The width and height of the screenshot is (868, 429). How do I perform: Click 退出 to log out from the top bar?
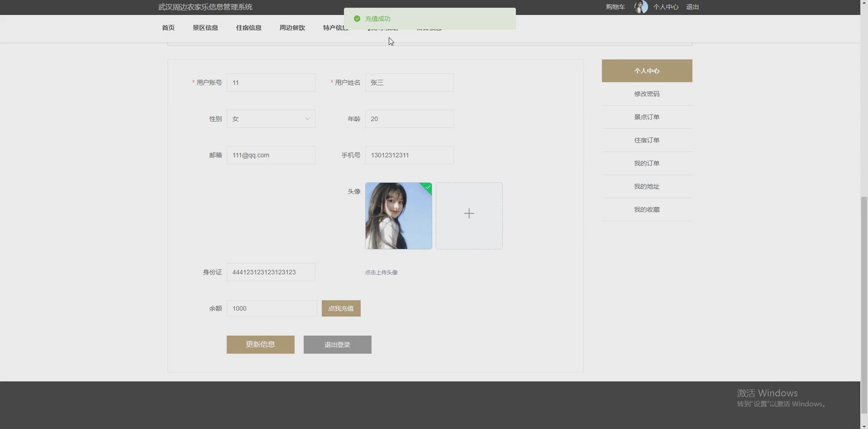[692, 7]
